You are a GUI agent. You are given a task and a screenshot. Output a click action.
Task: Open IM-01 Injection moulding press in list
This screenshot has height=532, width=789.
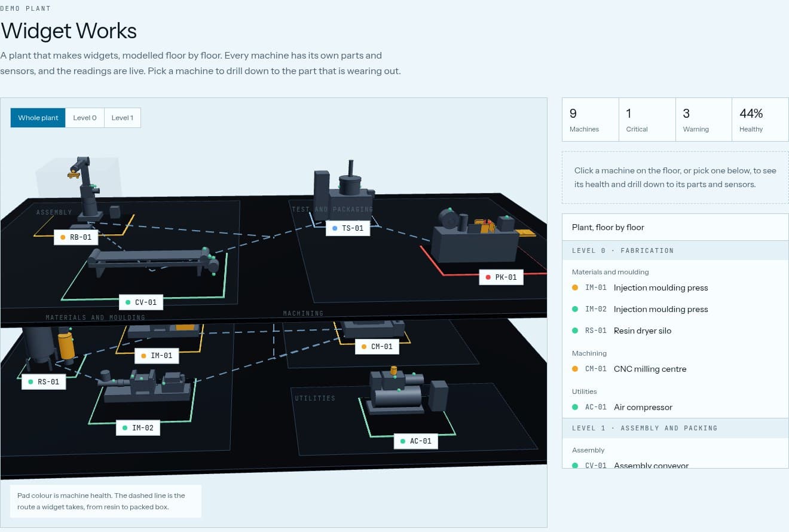click(x=675, y=288)
